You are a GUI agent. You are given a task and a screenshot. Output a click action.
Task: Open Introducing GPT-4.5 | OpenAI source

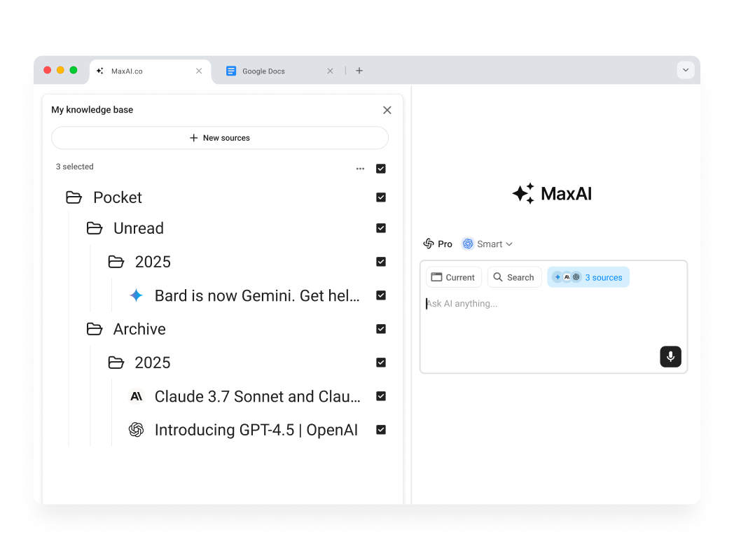click(256, 430)
